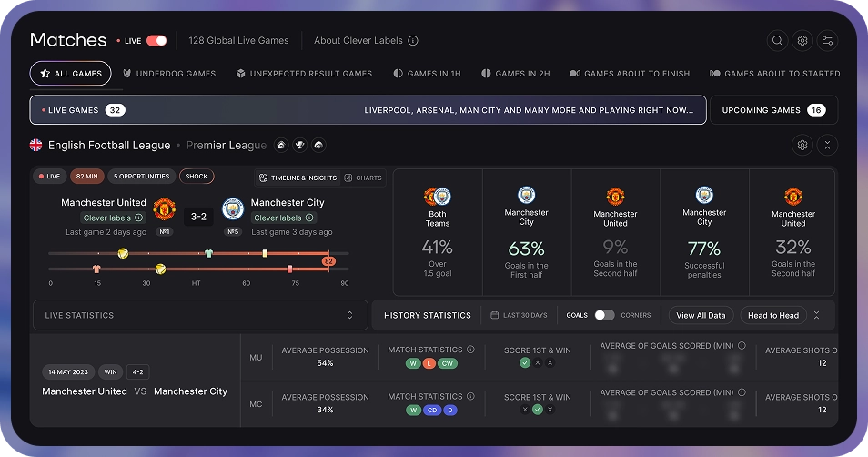This screenshot has height=457, width=868.
Task: Click info icon beside About Clever Labels
Action: 413,40
